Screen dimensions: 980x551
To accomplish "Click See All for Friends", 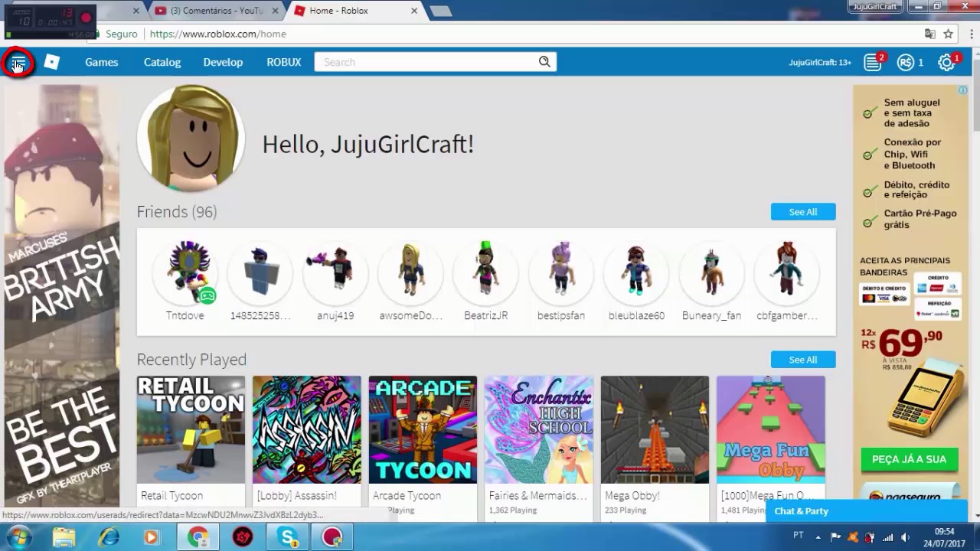I will [803, 212].
